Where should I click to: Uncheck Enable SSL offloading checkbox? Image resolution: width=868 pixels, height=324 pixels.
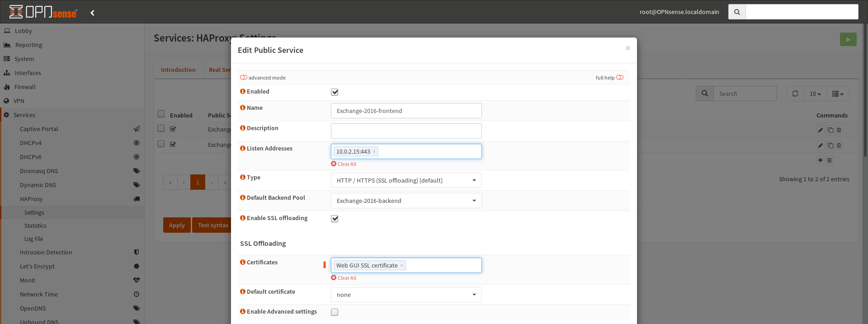coord(335,219)
